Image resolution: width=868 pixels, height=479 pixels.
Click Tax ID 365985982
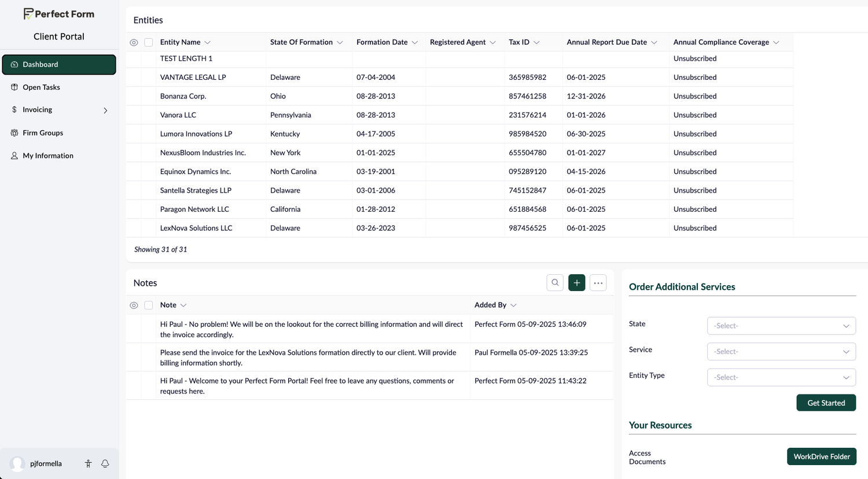pos(527,78)
